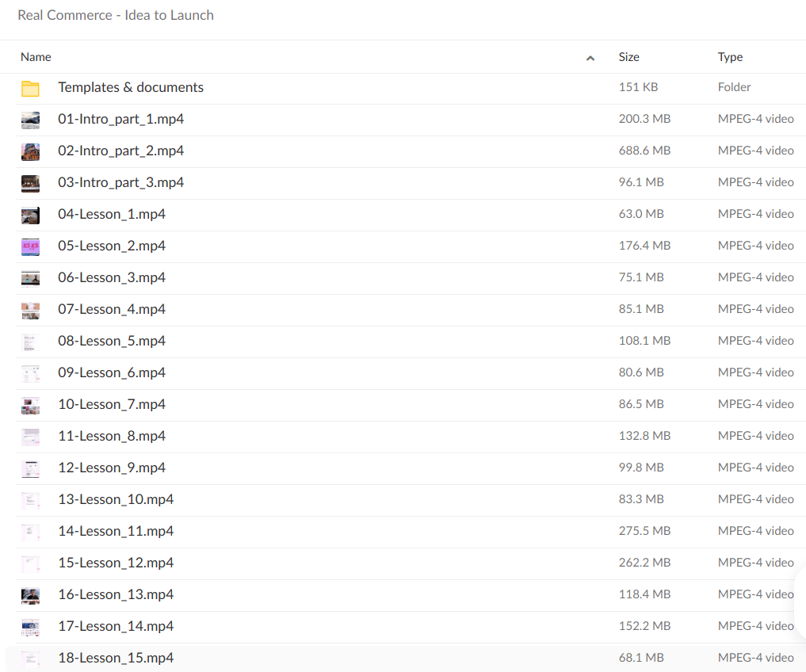
Task: Click the thumbnail icon for 10-Lesson_7.mp4
Action: 30,405
